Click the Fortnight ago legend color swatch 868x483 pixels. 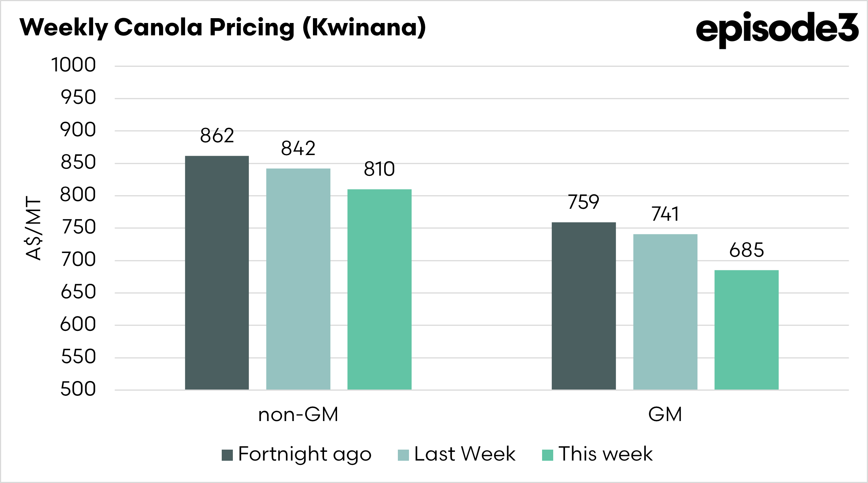227,455
